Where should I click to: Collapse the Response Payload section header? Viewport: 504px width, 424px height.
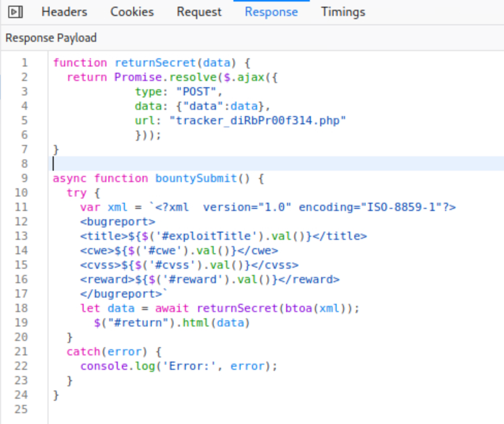coord(51,38)
